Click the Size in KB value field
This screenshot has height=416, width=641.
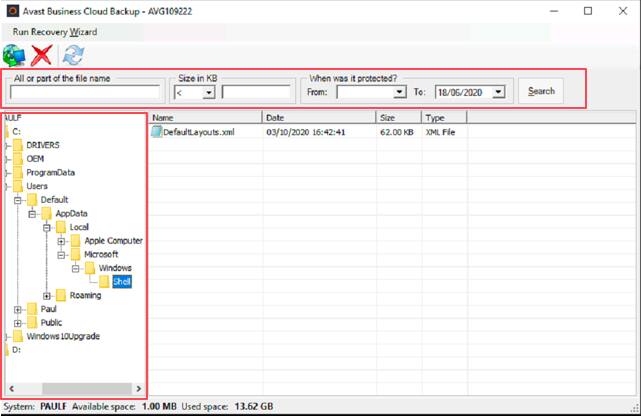click(256, 93)
